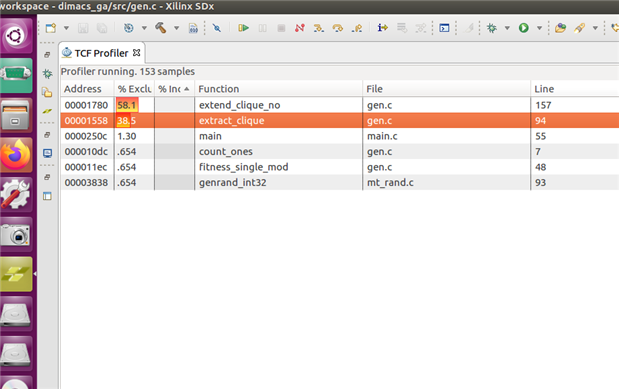This screenshot has height=389, width=619.
Task: Click the Drop to Frame icon
Action: tap(402, 28)
